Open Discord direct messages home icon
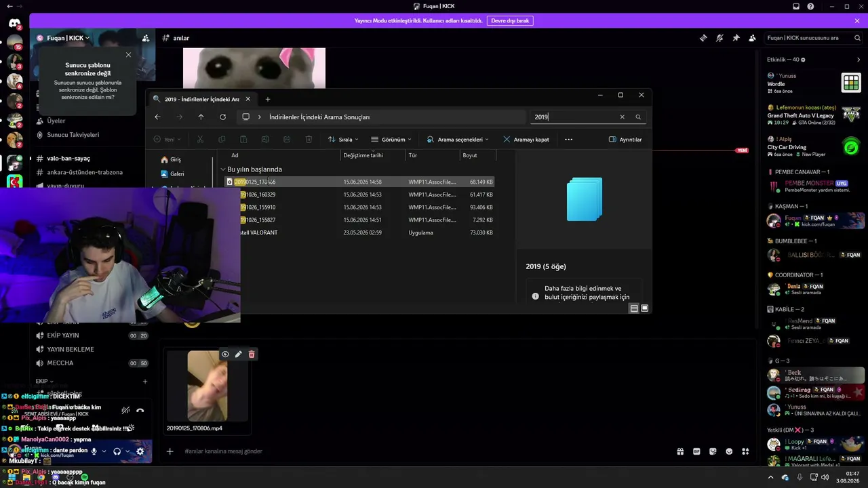This screenshot has width=868, height=488. [14, 24]
